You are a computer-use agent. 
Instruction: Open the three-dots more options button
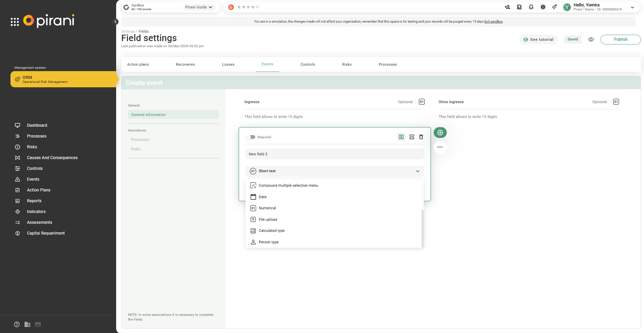(x=440, y=147)
